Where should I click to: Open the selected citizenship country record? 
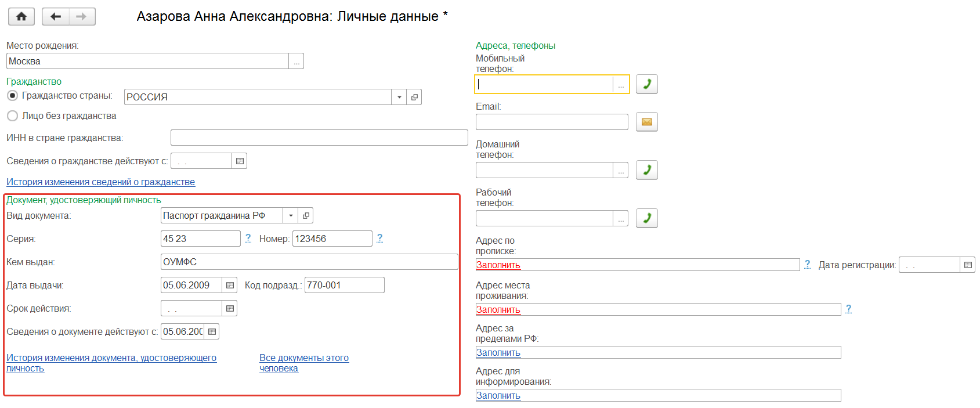coord(414,98)
